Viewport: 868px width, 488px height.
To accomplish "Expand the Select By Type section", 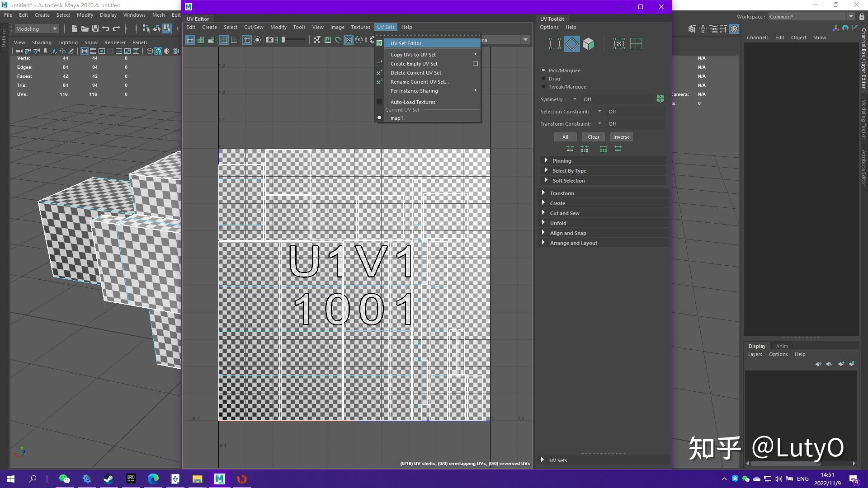I will [603, 171].
